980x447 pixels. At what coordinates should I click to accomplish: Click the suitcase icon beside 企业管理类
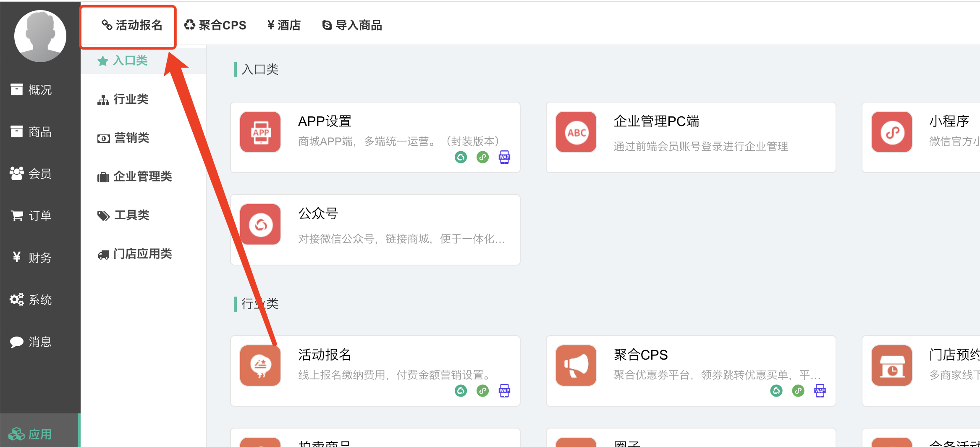103,177
